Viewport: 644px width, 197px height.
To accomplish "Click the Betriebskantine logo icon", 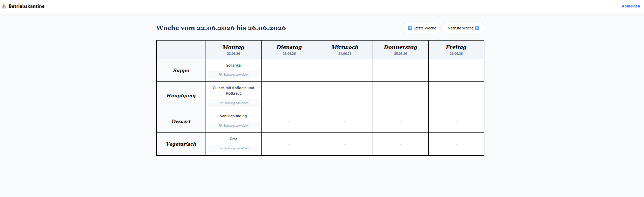I will pos(4,6).
